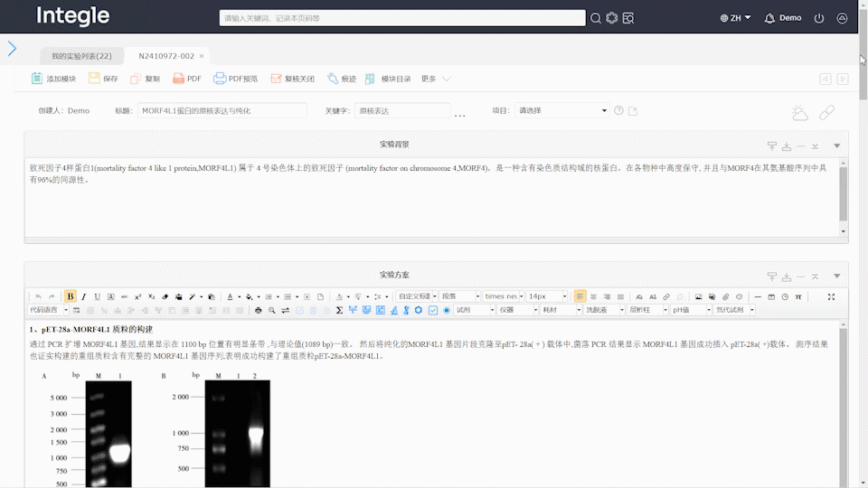
Task: Click the 保存 save button
Action: (x=103, y=80)
